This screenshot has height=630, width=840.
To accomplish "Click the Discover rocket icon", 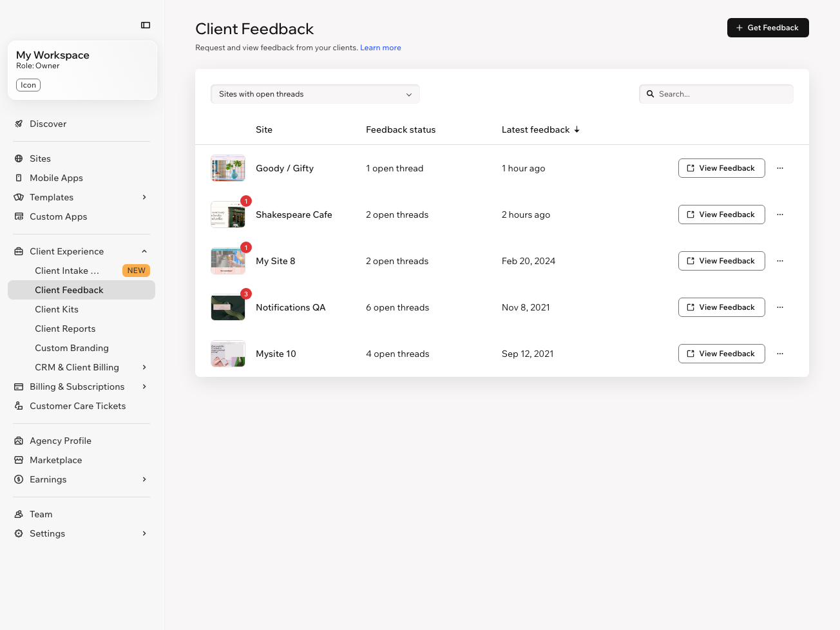I will (x=19, y=124).
